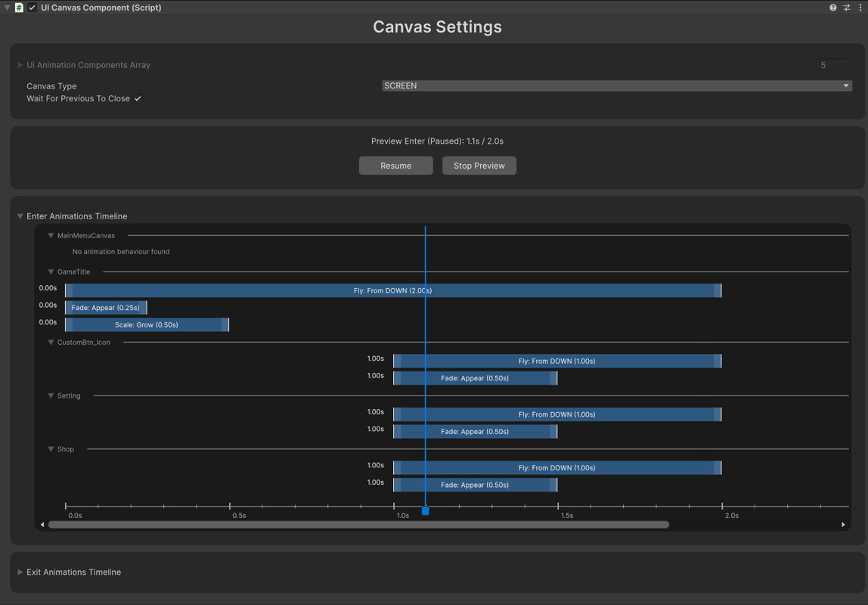This screenshot has height=605, width=868.
Task: Grab the blue playhead handle on ruler
Action: [x=425, y=511]
